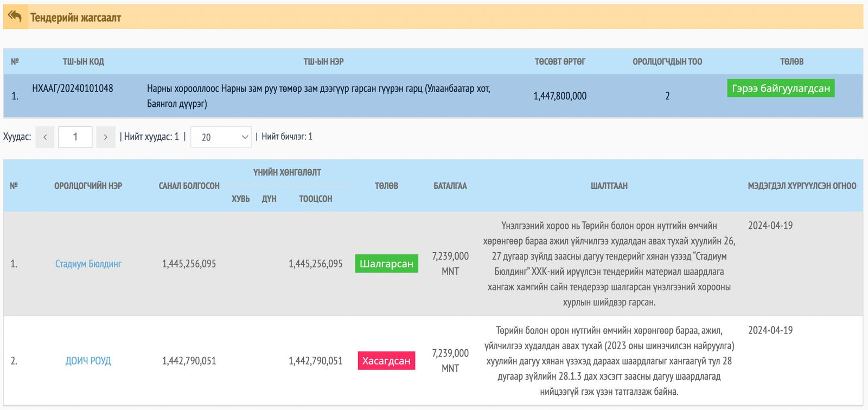The width and height of the screenshot is (868, 410).
Task: Click the ТШ-ЫН НЭР column header
Action: point(323,62)
